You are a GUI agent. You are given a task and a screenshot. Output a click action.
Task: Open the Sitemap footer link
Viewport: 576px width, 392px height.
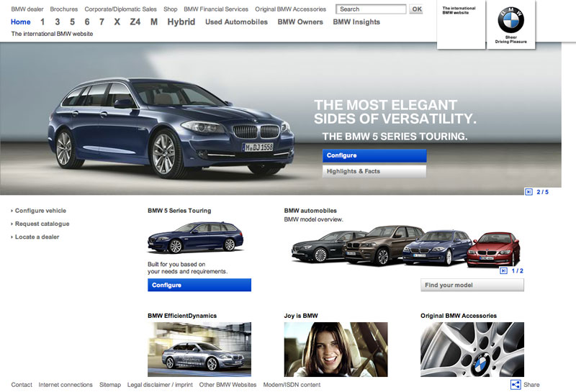110,385
